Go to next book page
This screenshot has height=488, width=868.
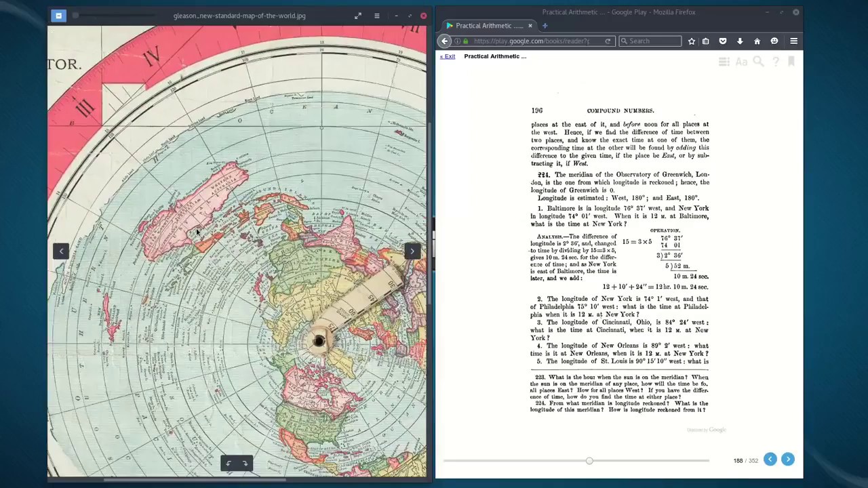788,460
